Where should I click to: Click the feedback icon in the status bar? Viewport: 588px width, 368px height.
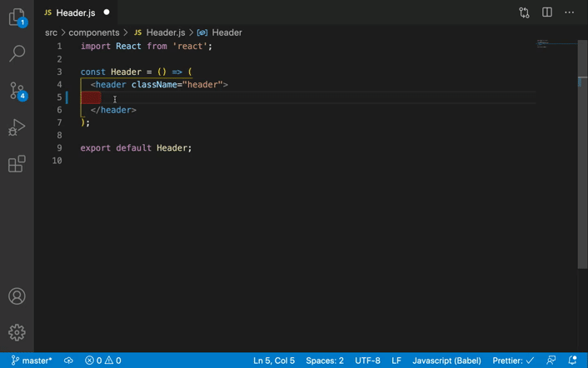point(551,361)
